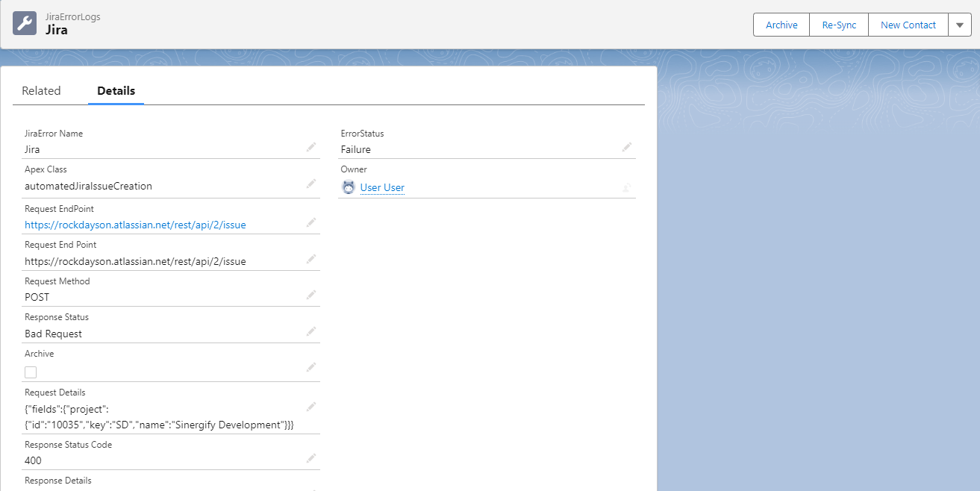Open the more actions dropdown arrow

pyautogui.click(x=960, y=25)
